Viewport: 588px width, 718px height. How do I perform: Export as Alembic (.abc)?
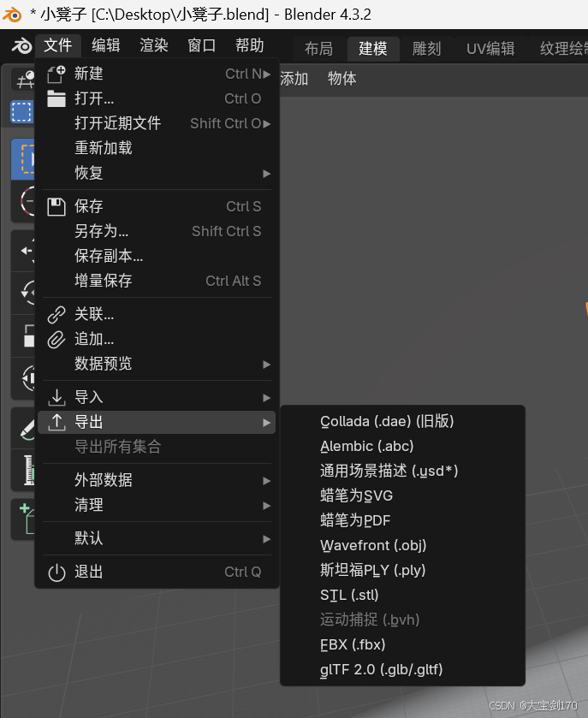coord(402,446)
